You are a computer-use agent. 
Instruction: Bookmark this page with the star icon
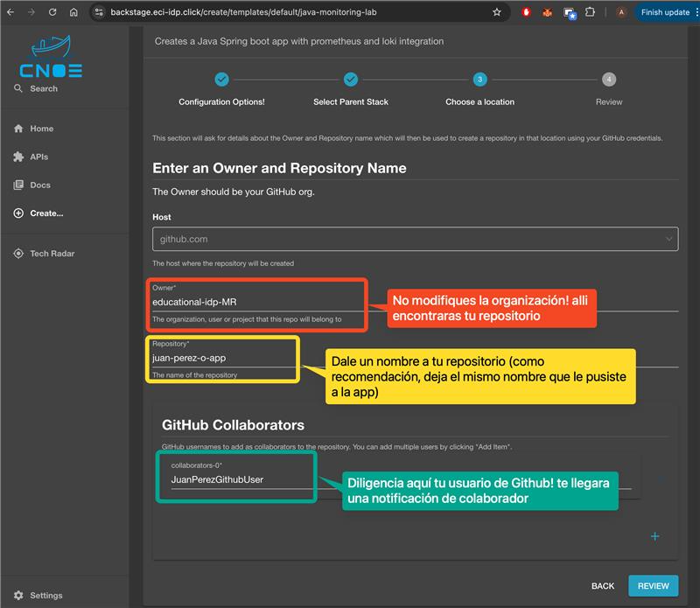point(497,12)
